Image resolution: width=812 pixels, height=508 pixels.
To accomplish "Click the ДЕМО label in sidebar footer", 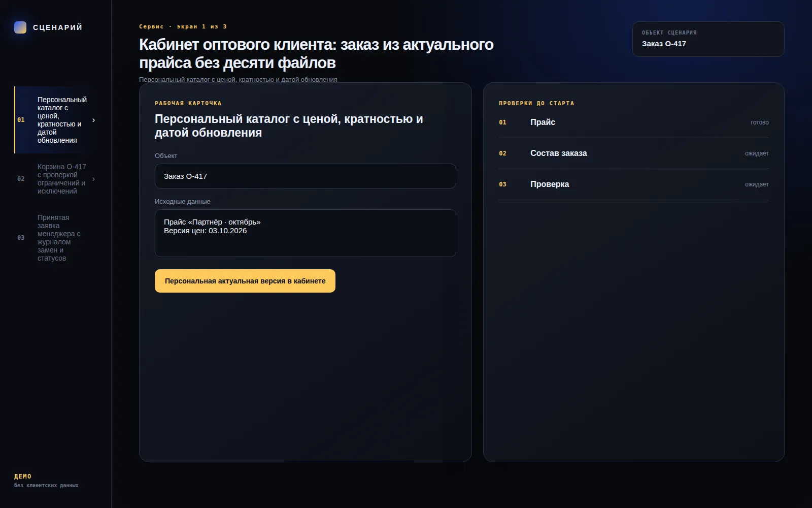I will coord(23,477).
